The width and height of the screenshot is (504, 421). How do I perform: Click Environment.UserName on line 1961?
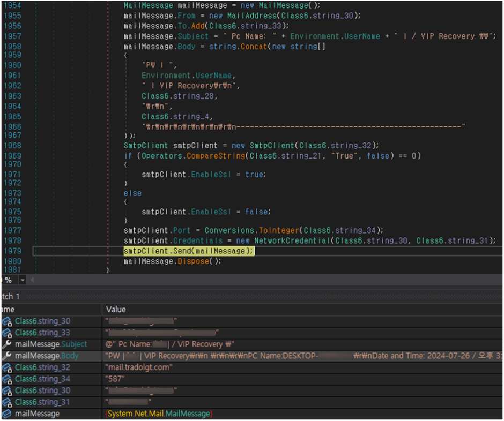(187, 76)
